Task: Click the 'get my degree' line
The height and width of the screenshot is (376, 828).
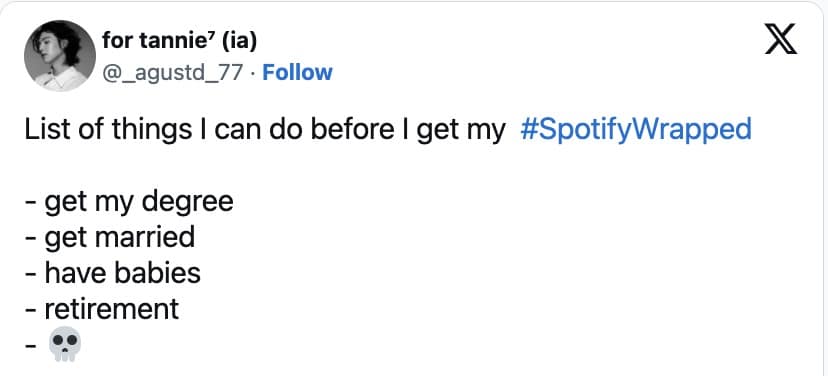Action: [x=129, y=202]
